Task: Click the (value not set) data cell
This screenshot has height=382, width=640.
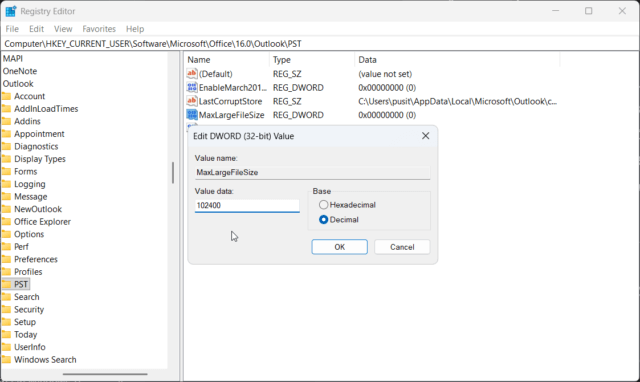Action: tap(385, 74)
